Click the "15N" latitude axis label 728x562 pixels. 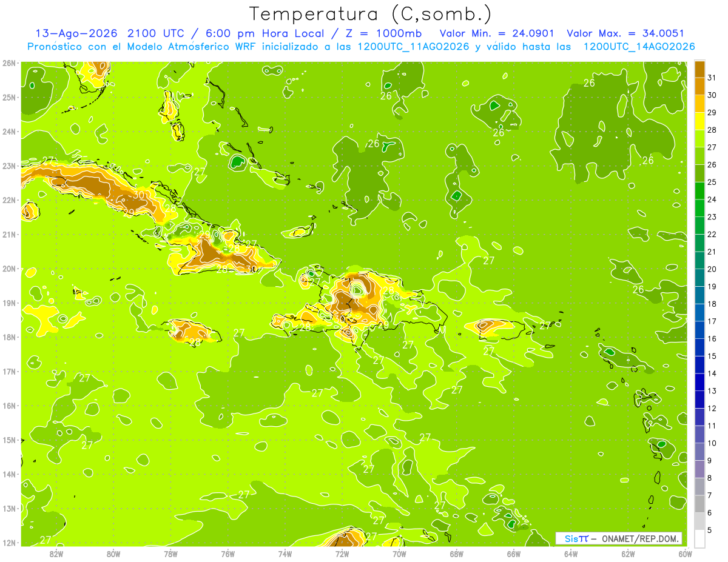point(9,440)
